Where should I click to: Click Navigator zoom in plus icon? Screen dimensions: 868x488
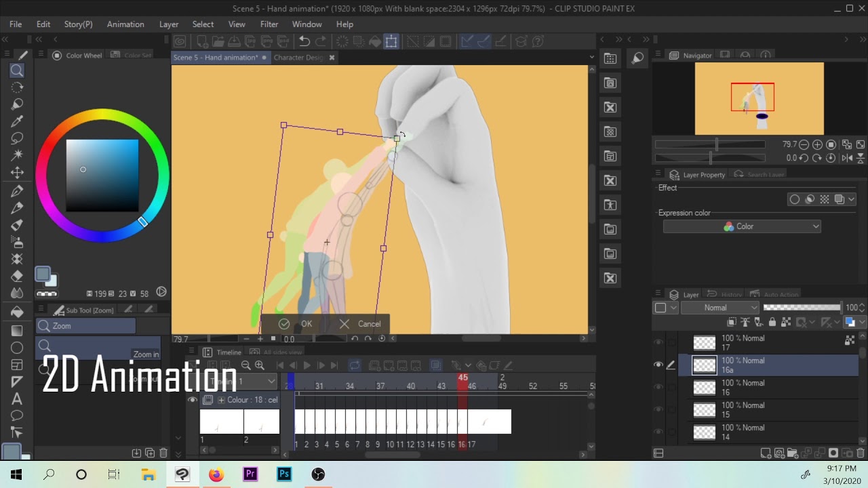pyautogui.click(x=817, y=144)
